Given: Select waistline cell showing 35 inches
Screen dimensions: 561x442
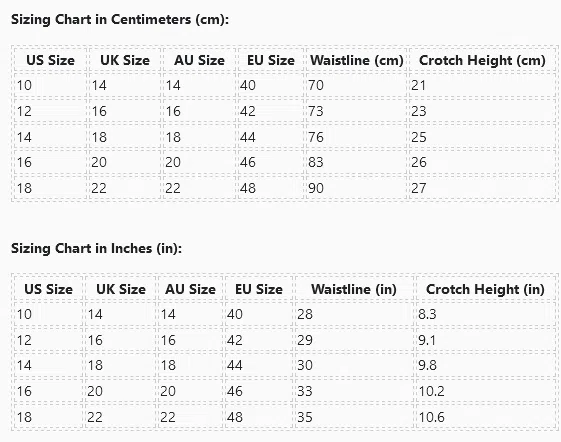Looking at the screenshot, I should point(354,417).
